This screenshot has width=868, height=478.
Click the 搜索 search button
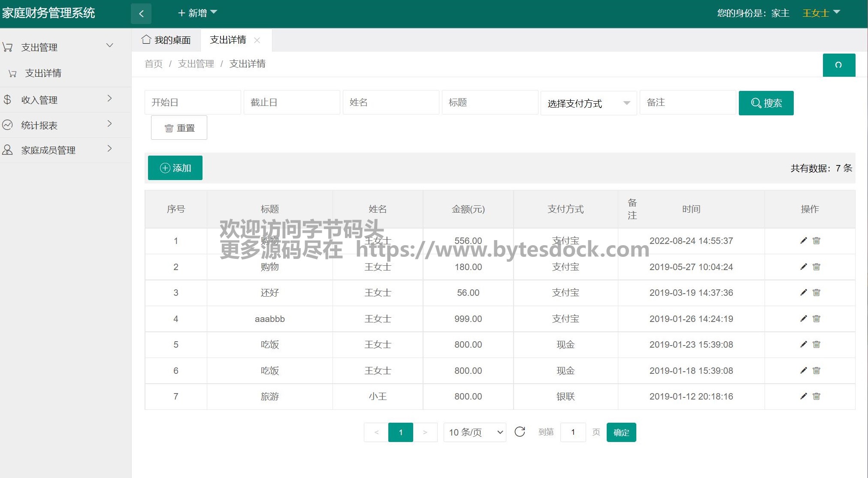[766, 103]
